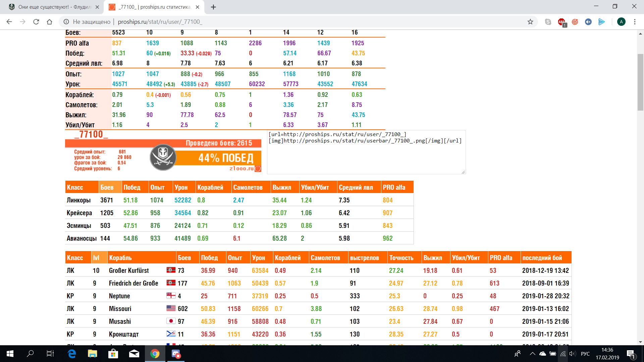The height and width of the screenshot is (362, 644).
Task: Open the browser home page
Action: [x=50, y=22]
